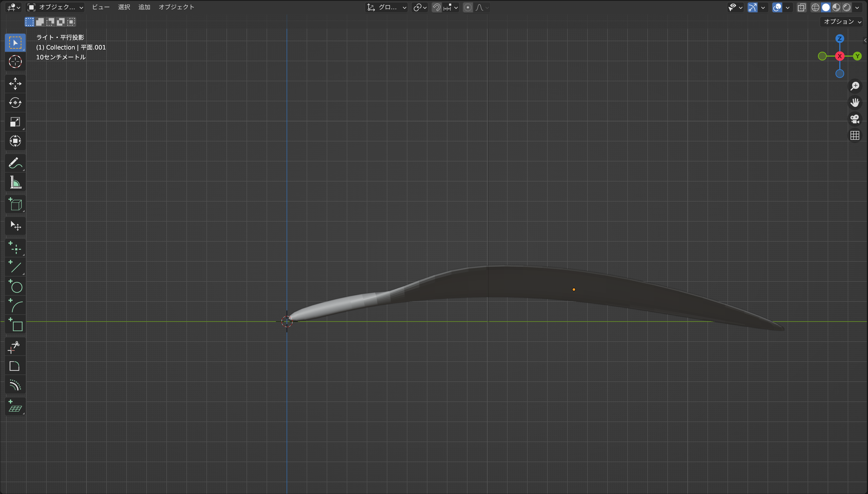Open the snapping options dropdown
Screen dimensions: 868x494
(451, 7)
